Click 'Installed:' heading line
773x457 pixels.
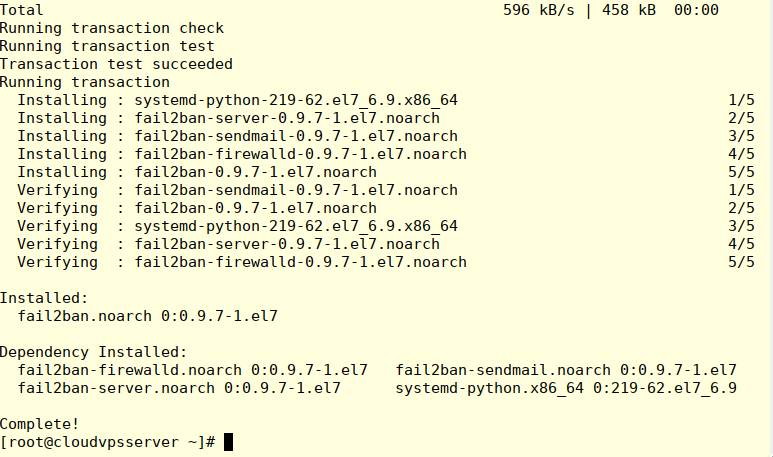pos(44,298)
